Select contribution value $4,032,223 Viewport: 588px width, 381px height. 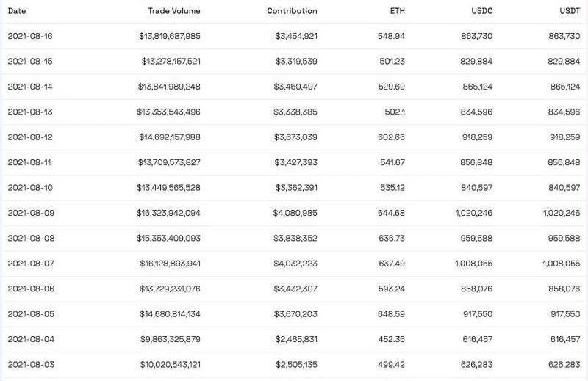[295, 264]
